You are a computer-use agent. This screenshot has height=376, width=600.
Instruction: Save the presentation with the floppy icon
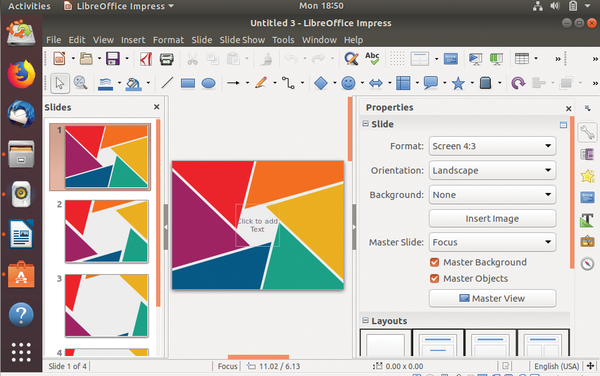113,59
